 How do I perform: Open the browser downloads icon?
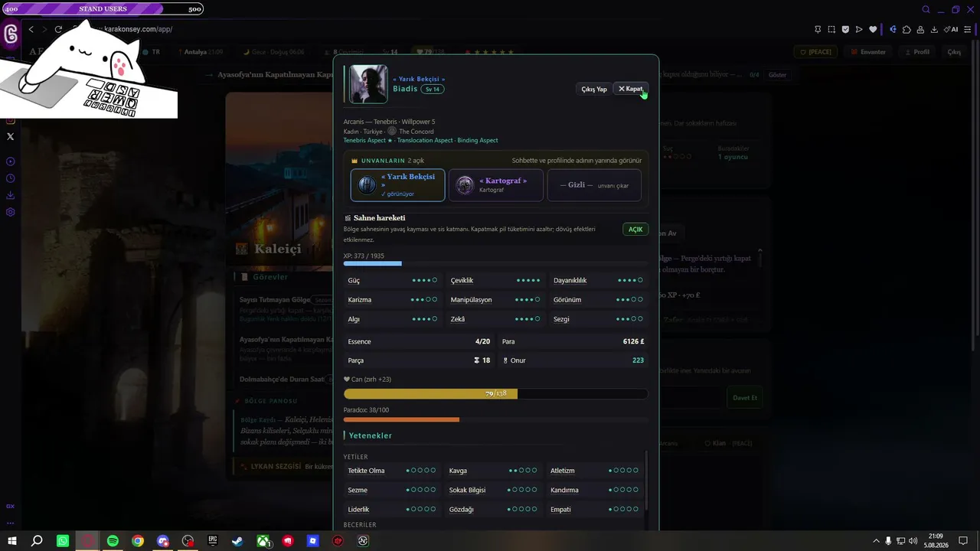click(934, 29)
